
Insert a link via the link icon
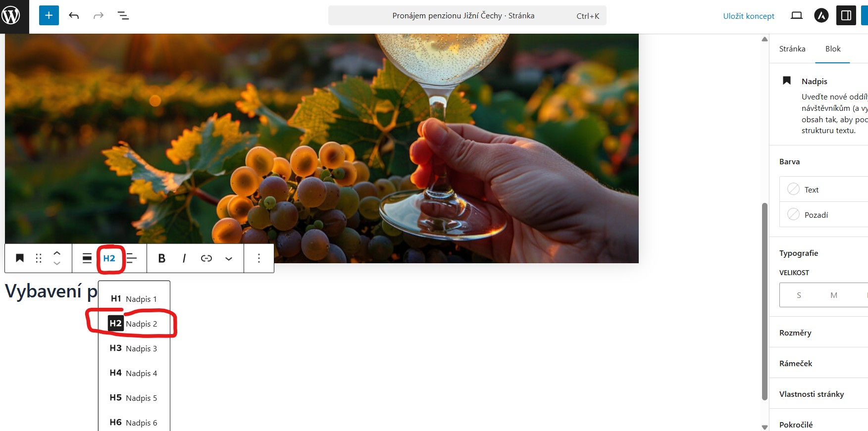coord(206,258)
